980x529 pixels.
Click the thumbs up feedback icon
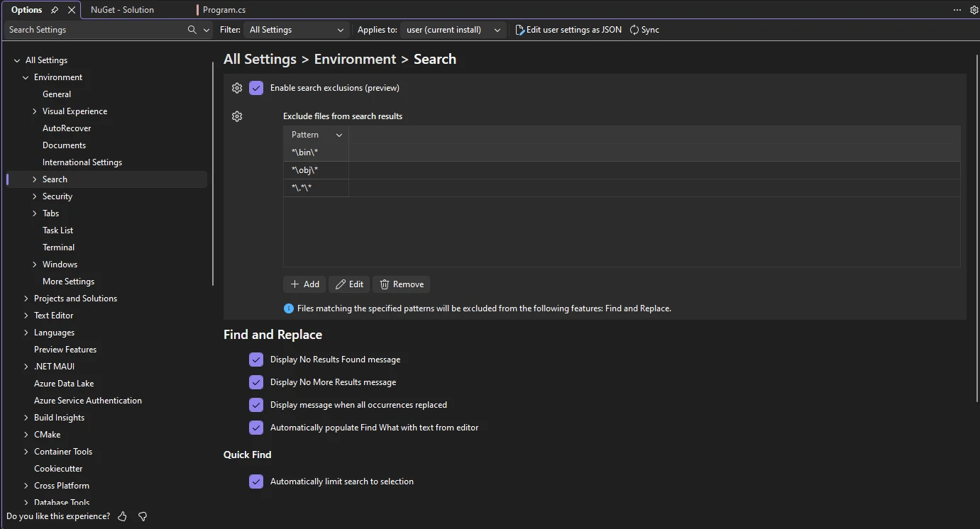coord(122,516)
